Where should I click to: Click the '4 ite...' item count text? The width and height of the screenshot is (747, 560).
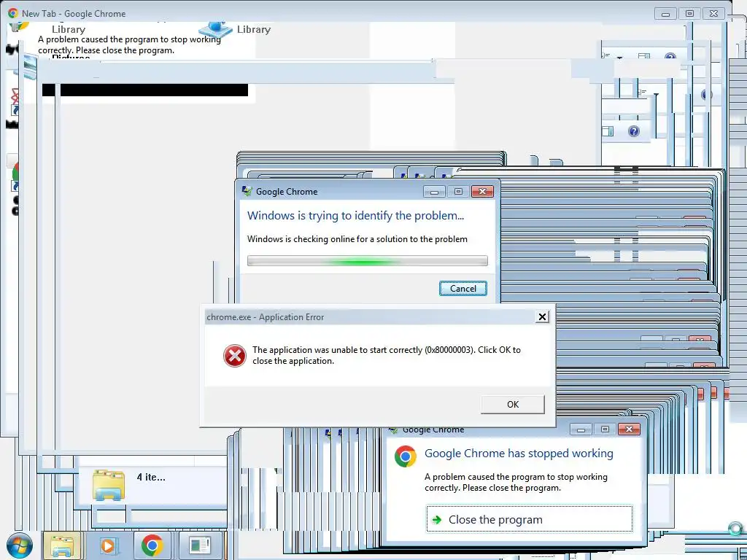coord(151,477)
